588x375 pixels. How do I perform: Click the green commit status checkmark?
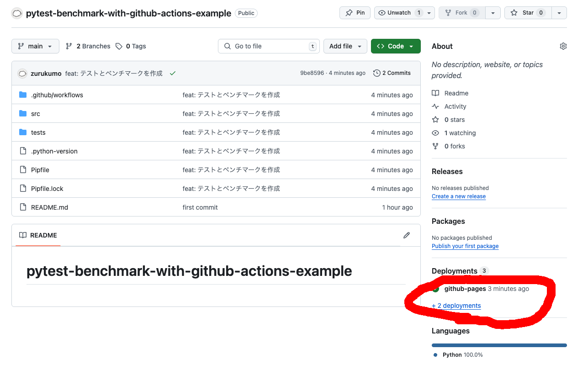coord(172,73)
